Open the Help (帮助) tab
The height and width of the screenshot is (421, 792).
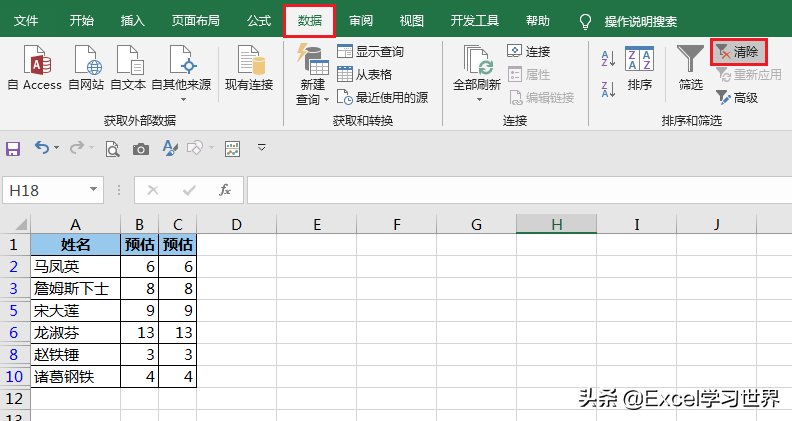click(x=537, y=21)
